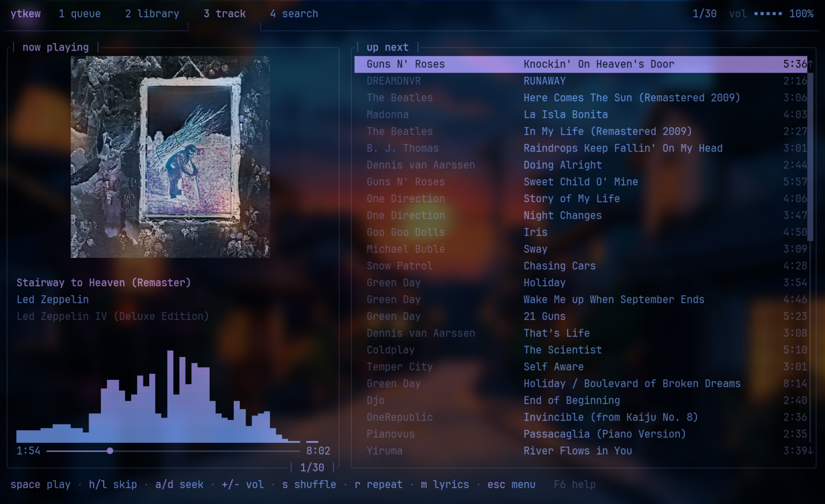The image size is (825, 504).
Task: Click the space play shortcut hint
Action: (41, 485)
